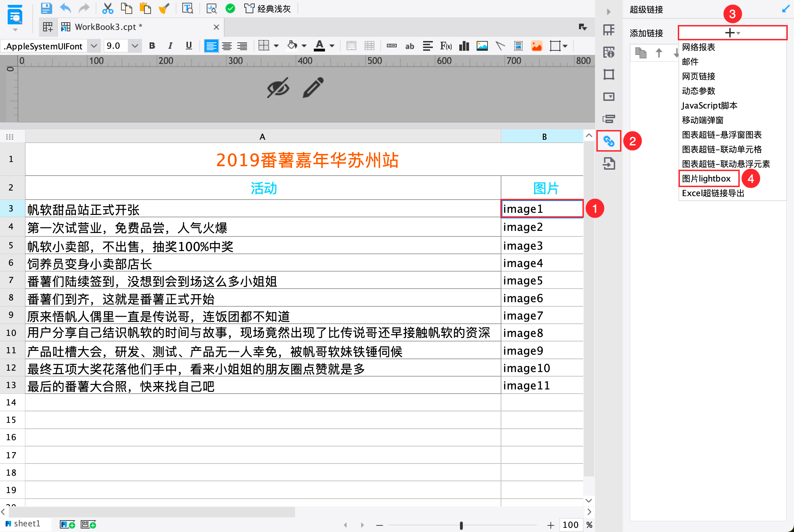Expand the font name dropdown
This screenshot has height=532, width=794.
[x=94, y=46]
